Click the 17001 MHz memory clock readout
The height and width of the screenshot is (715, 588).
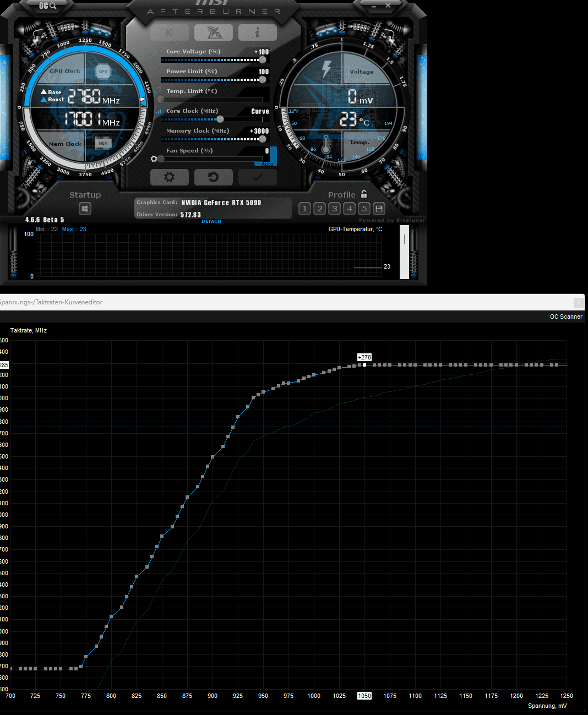92,119
